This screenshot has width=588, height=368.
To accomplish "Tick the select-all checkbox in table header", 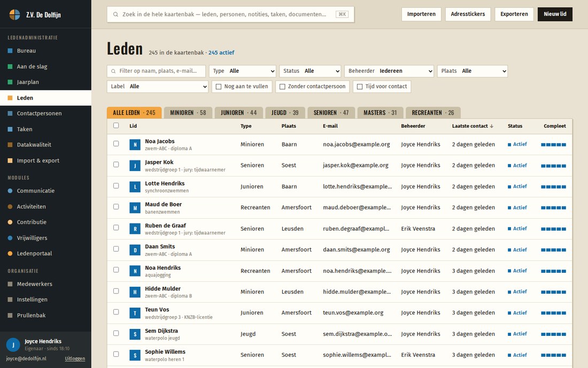I will [116, 126].
